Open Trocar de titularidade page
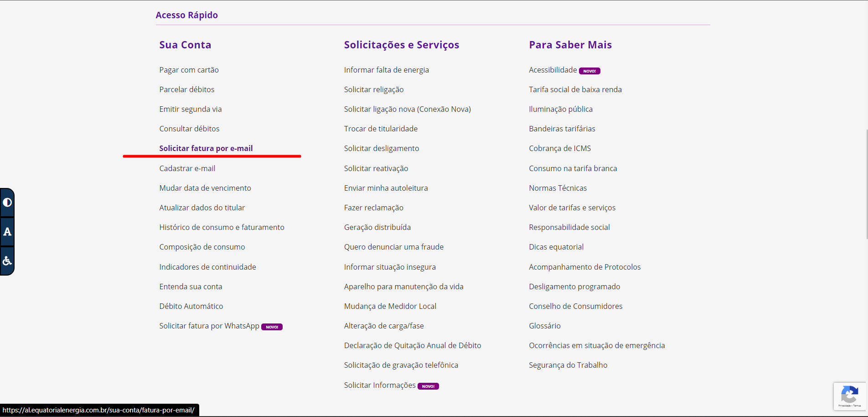 coord(381,129)
